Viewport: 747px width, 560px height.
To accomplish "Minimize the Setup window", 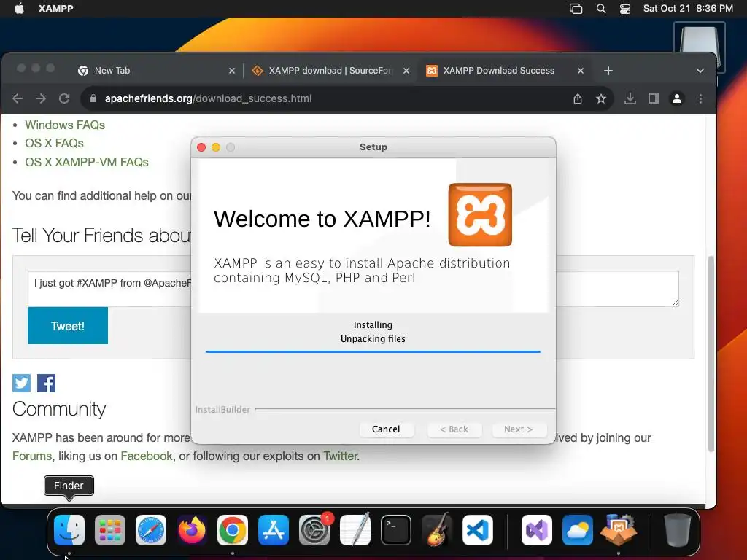I will pyautogui.click(x=216, y=147).
